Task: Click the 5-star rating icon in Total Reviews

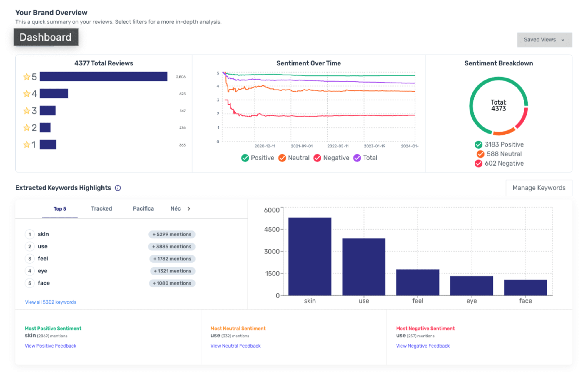Action: pyautogui.click(x=27, y=76)
